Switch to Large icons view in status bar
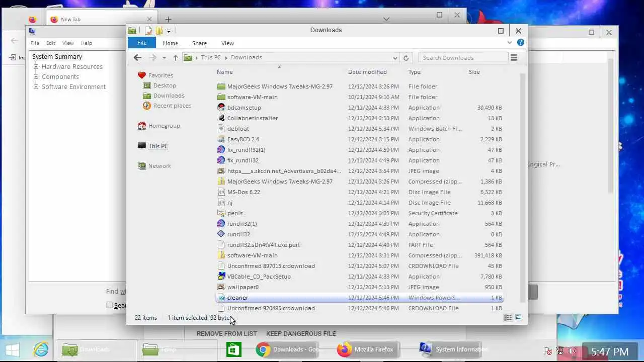Viewport: 644px width, 362px height. pyautogui.click(x=519, y=318)
